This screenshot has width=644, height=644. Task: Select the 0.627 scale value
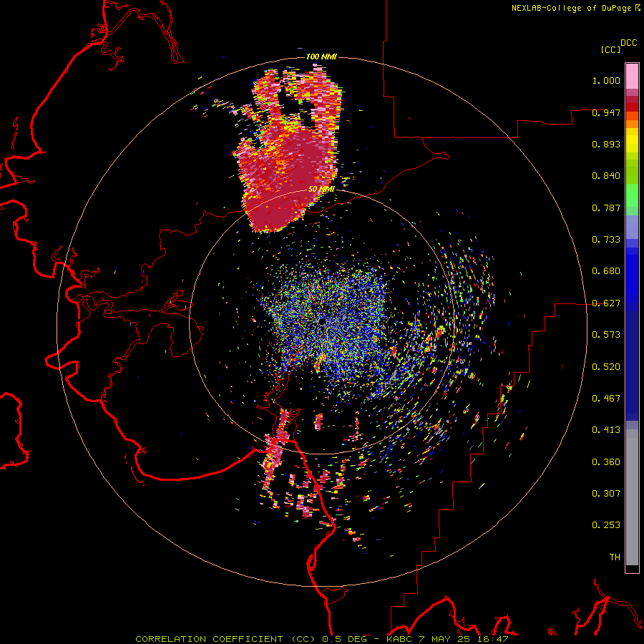click(x=606, y=303)
